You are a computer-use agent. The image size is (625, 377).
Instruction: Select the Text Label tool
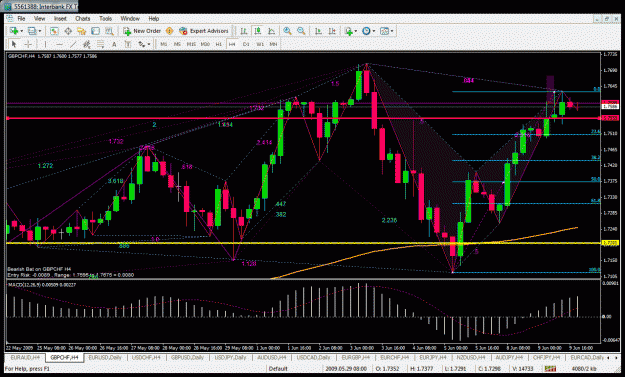pyautogui.click(x=128, y=44)
